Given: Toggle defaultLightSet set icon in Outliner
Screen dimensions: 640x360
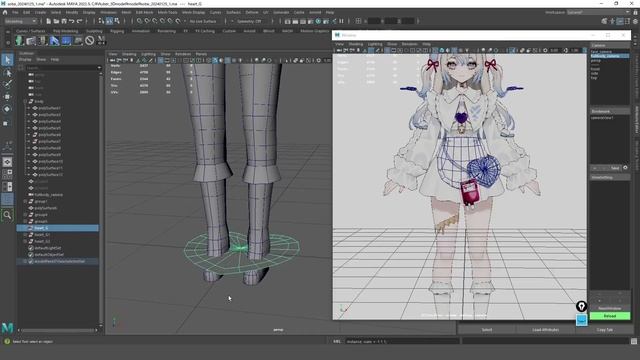Looking at the screenshot, I should coord(31,248).
